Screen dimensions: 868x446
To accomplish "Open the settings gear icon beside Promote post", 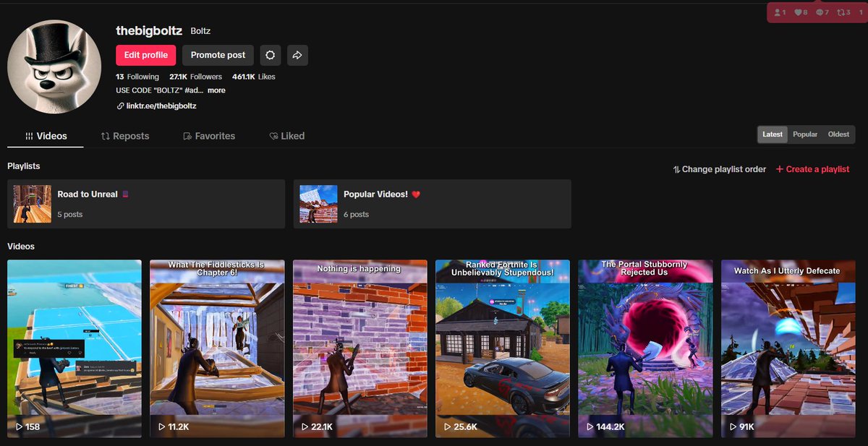I will coord(271,55).
